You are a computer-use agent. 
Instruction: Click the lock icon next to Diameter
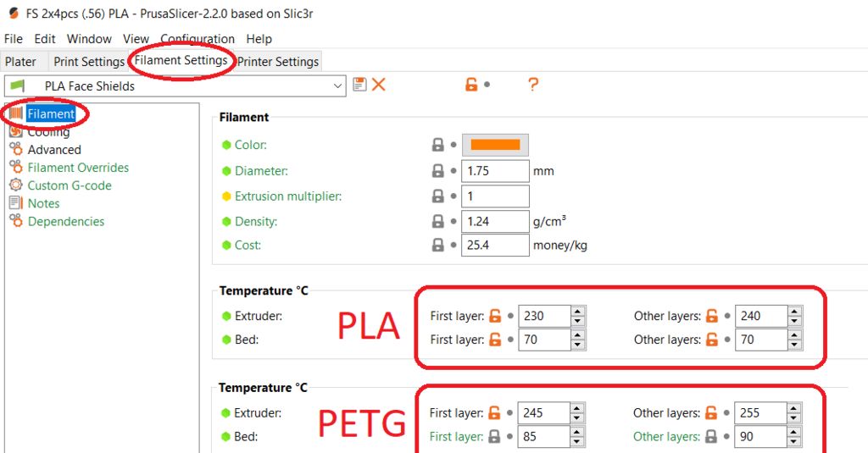[438, 171]
